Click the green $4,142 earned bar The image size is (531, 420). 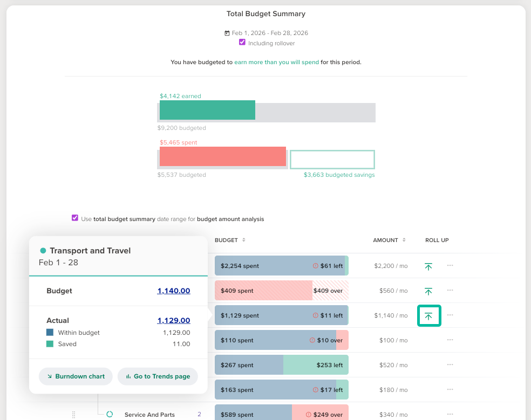(x=207, y=110)
